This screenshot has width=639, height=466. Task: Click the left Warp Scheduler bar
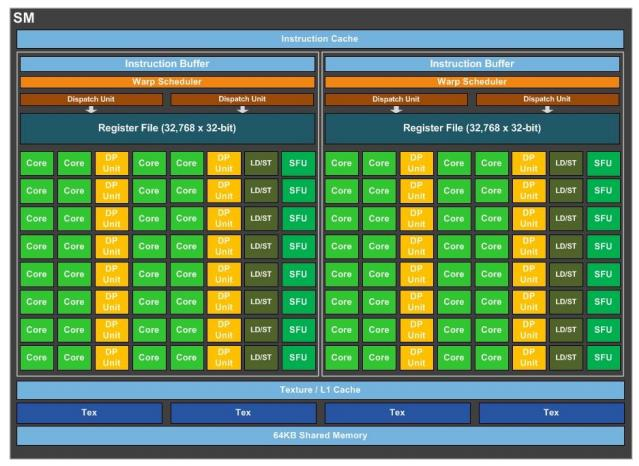[167, 82]
